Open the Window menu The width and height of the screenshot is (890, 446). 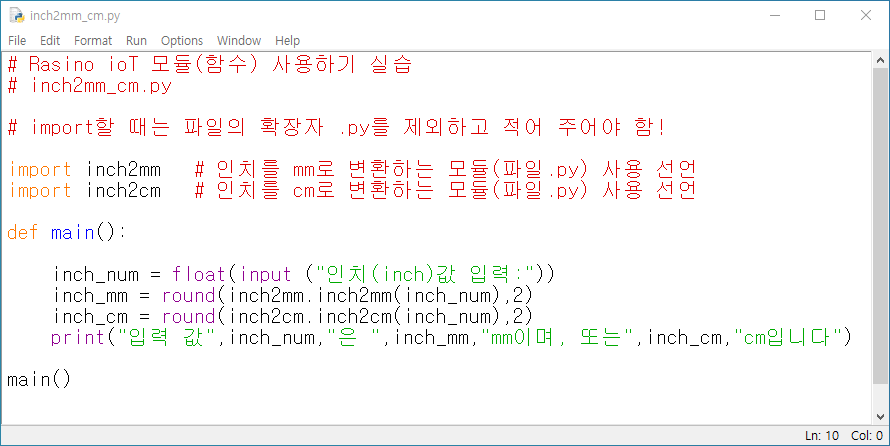pyautogui.click(x=239, y=41)
